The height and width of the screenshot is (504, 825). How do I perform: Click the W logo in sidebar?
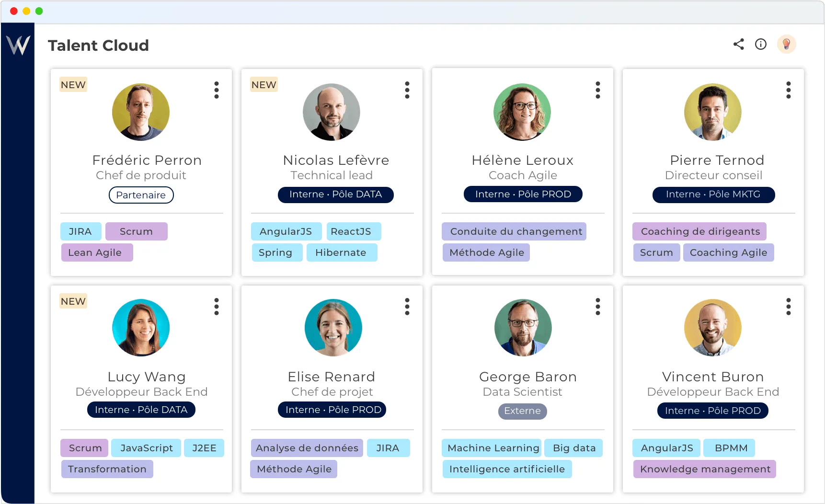(18, 46)
